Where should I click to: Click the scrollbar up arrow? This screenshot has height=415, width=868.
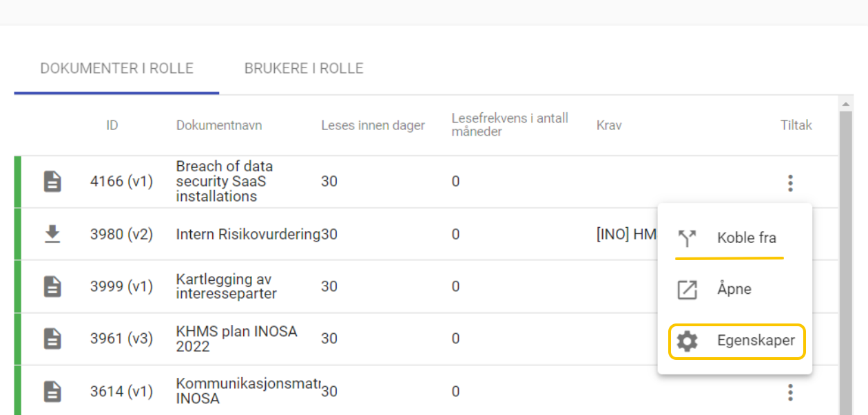(845, 104)
